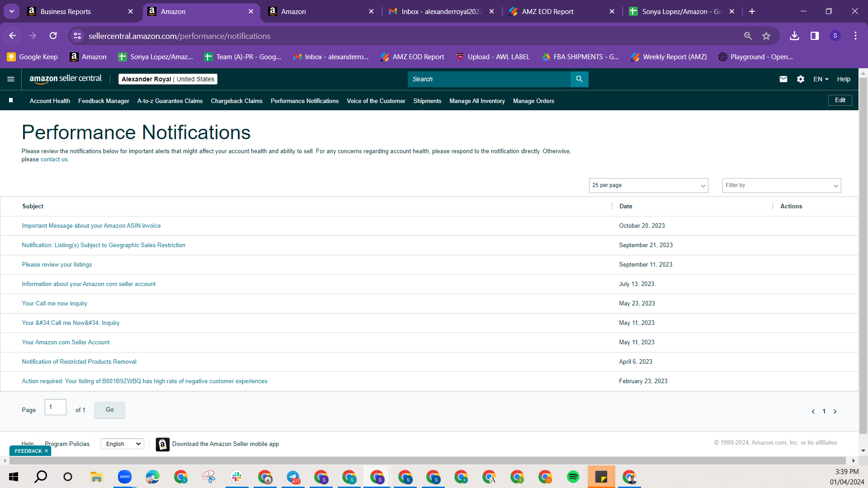Open the Google Keep bookmark
This screenshot has height=488, width=868.
click(x=33, y=57)
